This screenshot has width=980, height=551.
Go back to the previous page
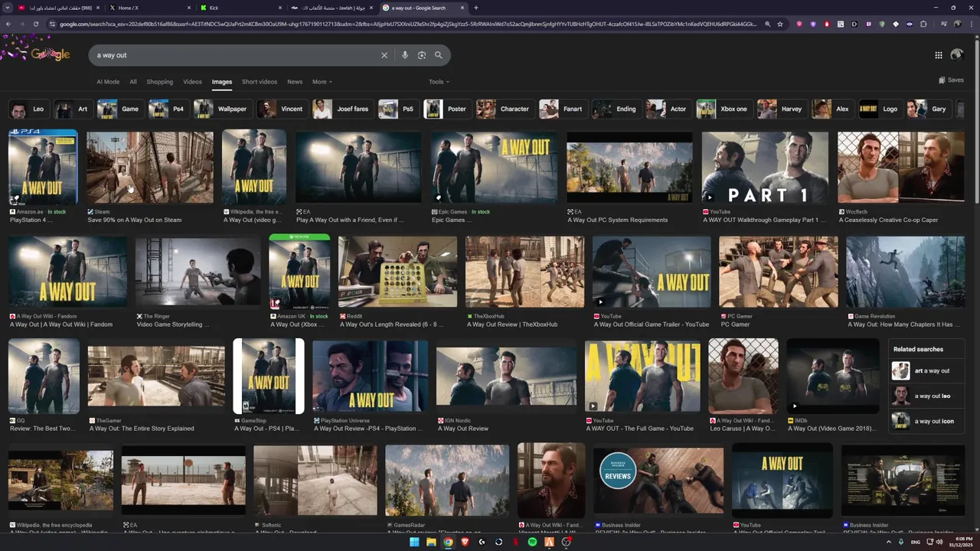8,24
